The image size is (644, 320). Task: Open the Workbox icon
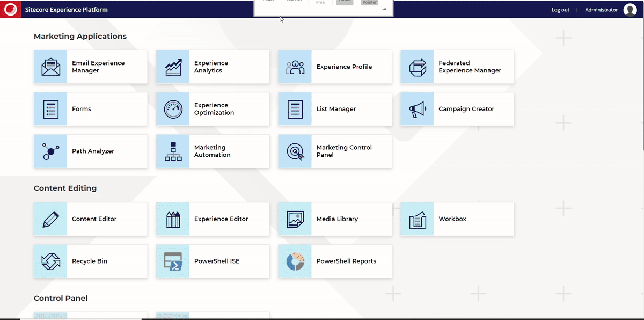point(417,219)
